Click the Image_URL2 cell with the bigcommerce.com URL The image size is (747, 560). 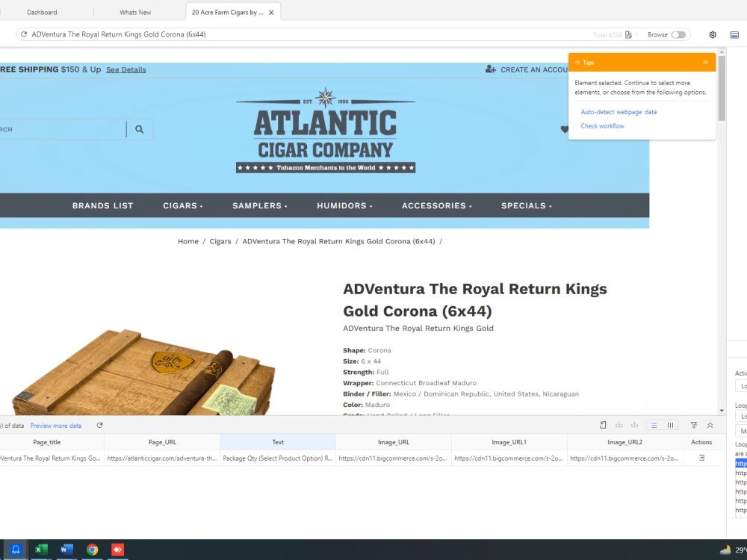coord(625,458)
